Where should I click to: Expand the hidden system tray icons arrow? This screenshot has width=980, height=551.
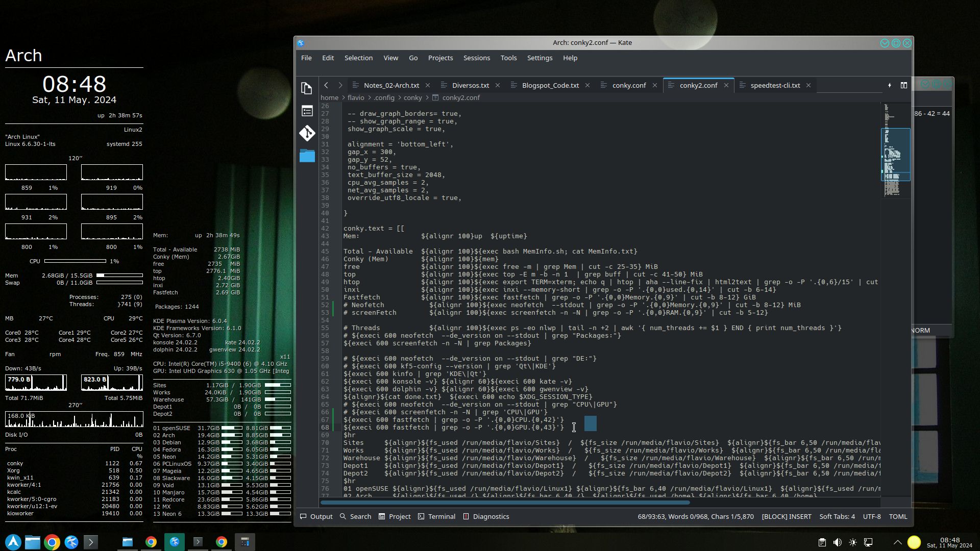click(x=897, y=542)
